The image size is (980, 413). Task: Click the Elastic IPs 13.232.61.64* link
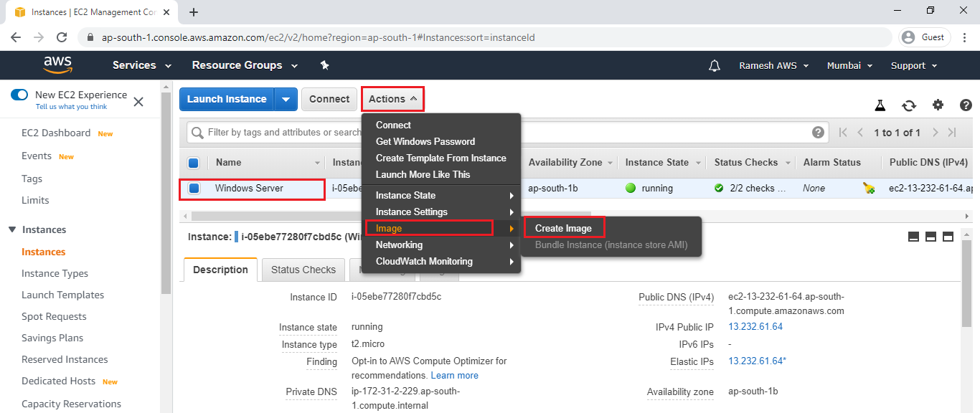click(x=757, y=361)
